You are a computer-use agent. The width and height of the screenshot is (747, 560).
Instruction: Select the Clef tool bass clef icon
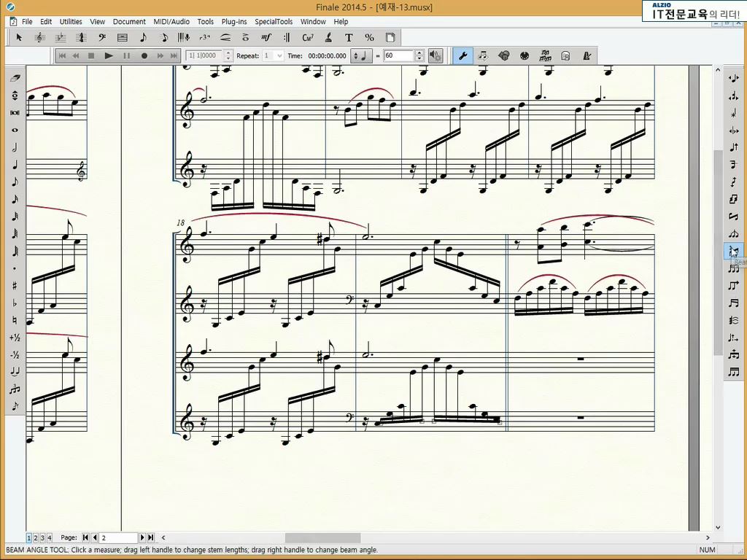click(x=101, y=38)
